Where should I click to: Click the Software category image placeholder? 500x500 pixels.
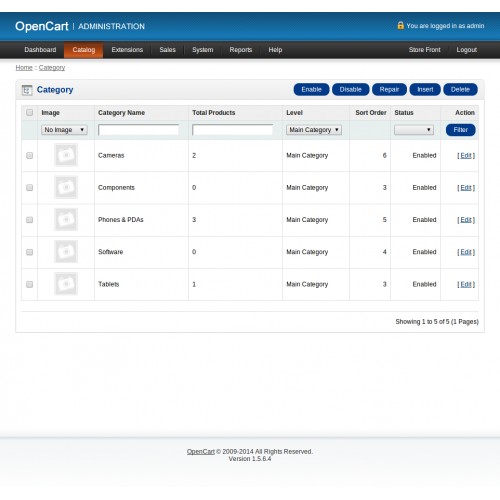(x=66, y=252)
